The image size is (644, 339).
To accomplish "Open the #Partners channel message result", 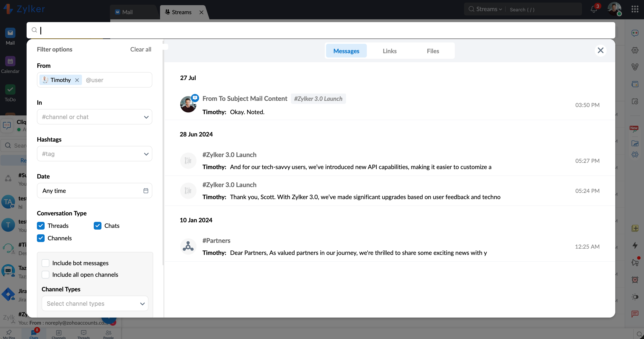I will point(390,247).
